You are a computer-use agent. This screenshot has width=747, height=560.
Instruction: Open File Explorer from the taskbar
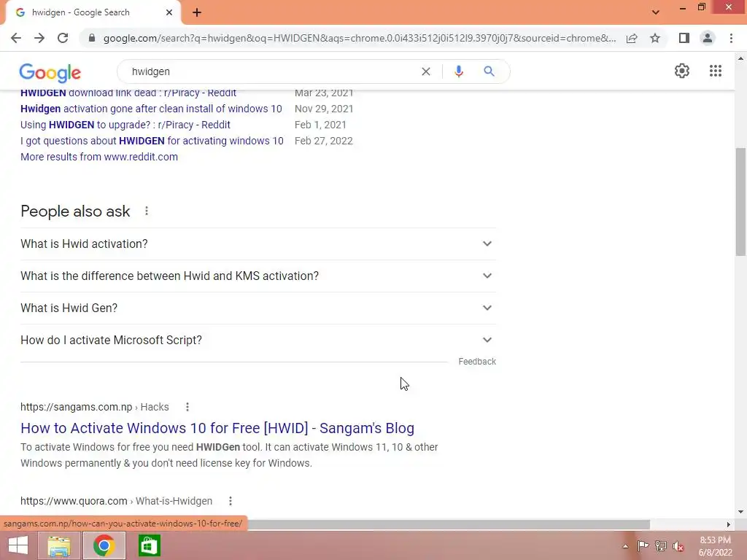(x=59, y=545)
